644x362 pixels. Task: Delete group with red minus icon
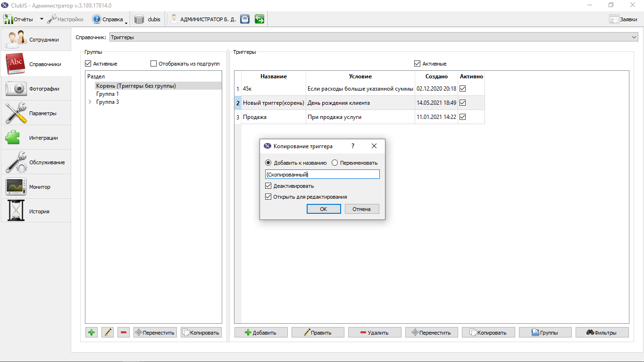point(124,332)
